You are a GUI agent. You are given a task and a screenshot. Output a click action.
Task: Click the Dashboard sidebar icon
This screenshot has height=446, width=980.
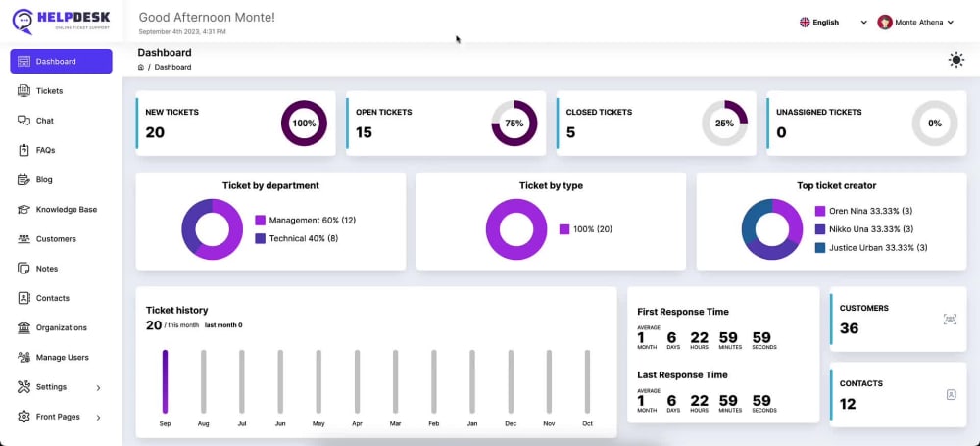pyautogui.click(x=24, y=62)
